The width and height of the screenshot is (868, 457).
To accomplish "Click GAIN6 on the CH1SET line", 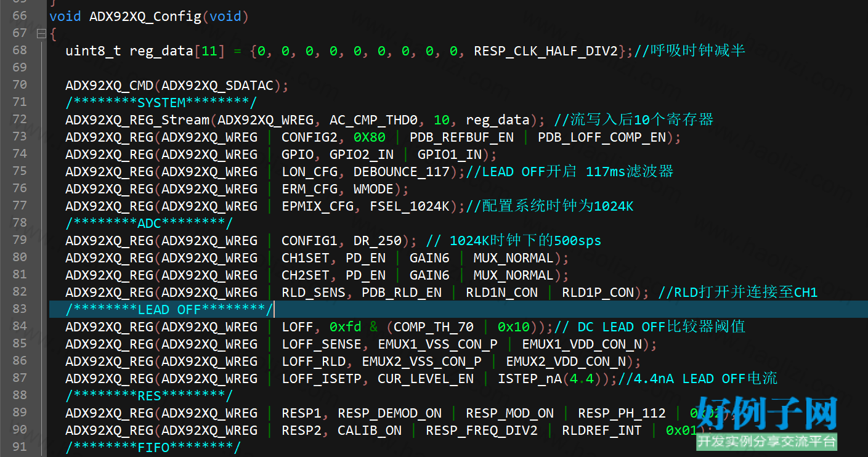I will (429, 257).
